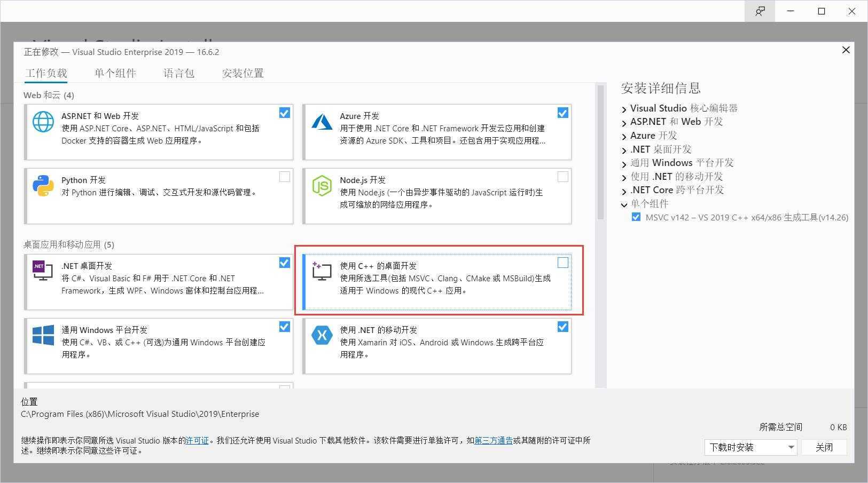Click the modify dialog title text
The width and height of the screenshot is (868, 483).
(x=121, y=52)
